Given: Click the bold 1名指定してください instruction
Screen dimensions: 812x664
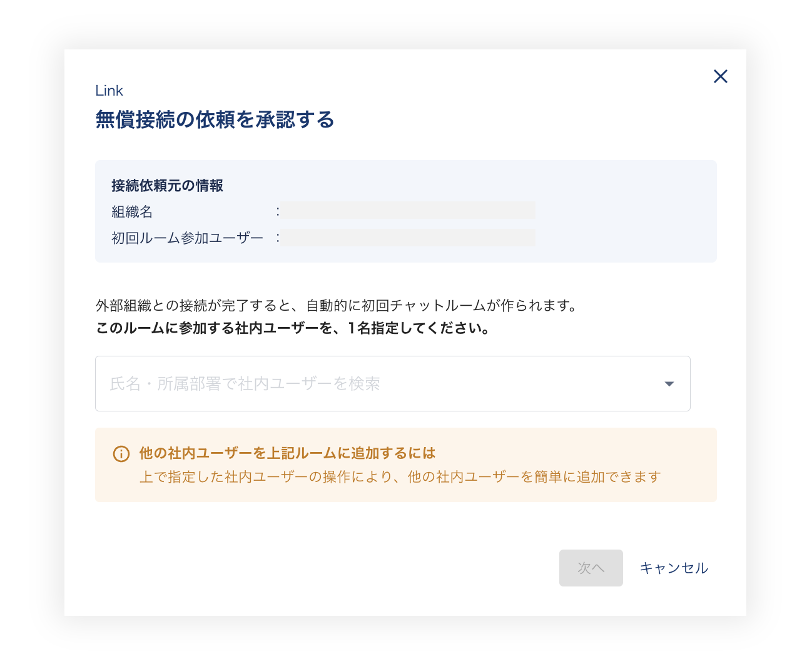Looking at the screenshot, I should [x=292, y=328].
